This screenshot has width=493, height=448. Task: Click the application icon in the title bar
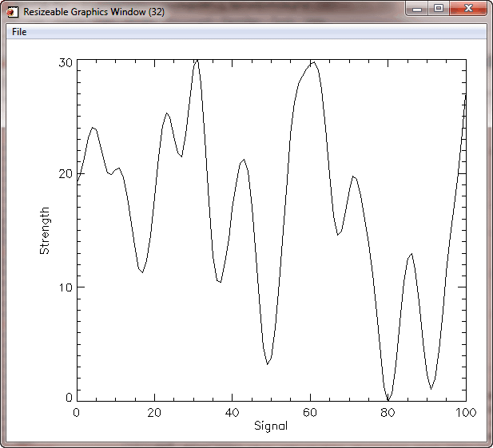12,13
